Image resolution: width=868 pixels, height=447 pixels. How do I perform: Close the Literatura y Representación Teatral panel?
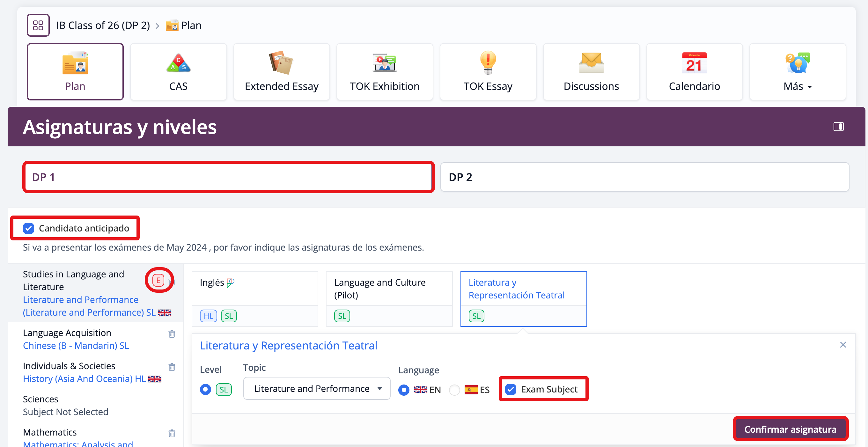click(843, 345)
